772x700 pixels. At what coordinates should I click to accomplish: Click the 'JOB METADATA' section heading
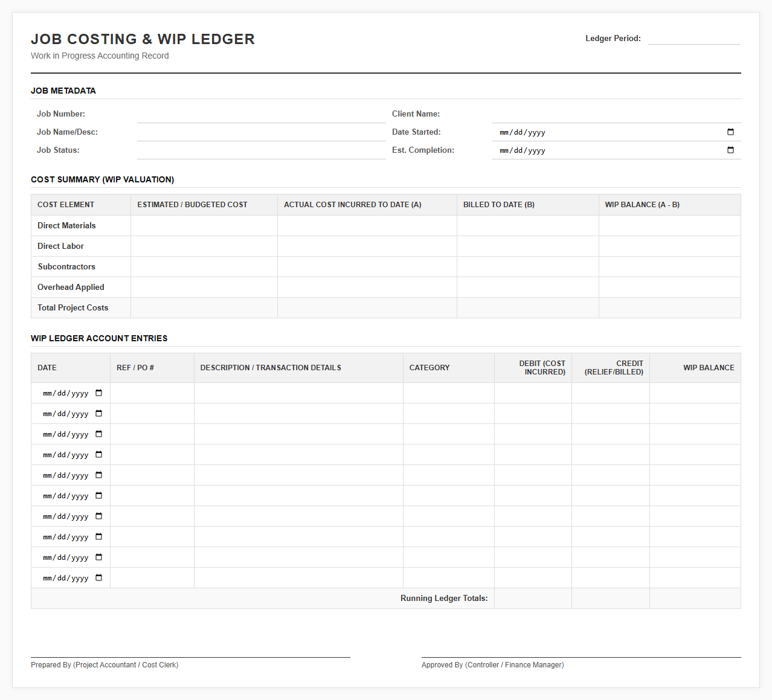click(x=63, y=91)
